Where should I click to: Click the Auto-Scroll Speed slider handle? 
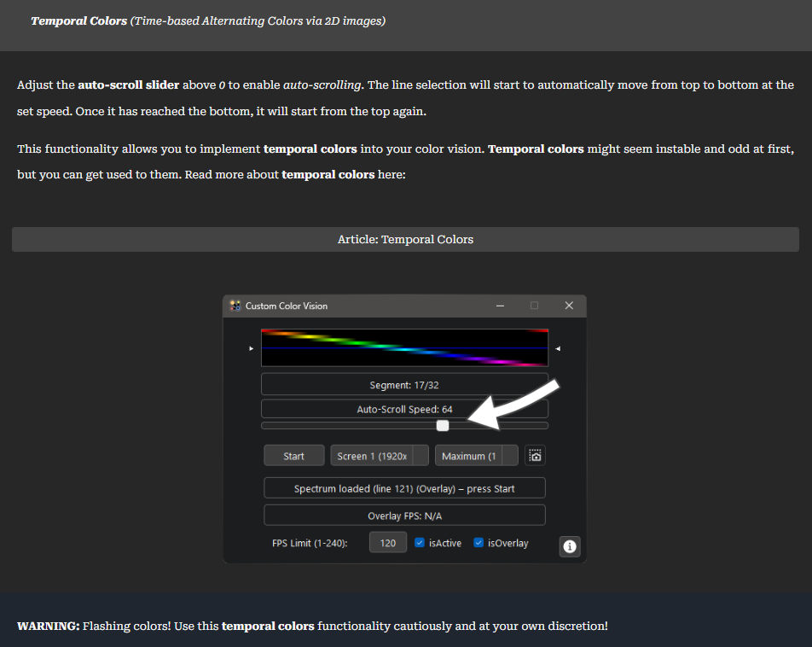[443, 426]
